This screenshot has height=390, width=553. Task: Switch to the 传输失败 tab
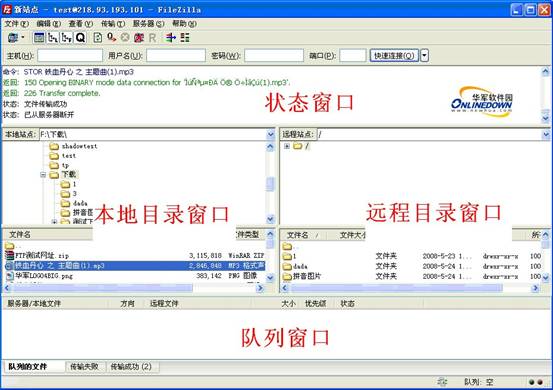(84, 367)
